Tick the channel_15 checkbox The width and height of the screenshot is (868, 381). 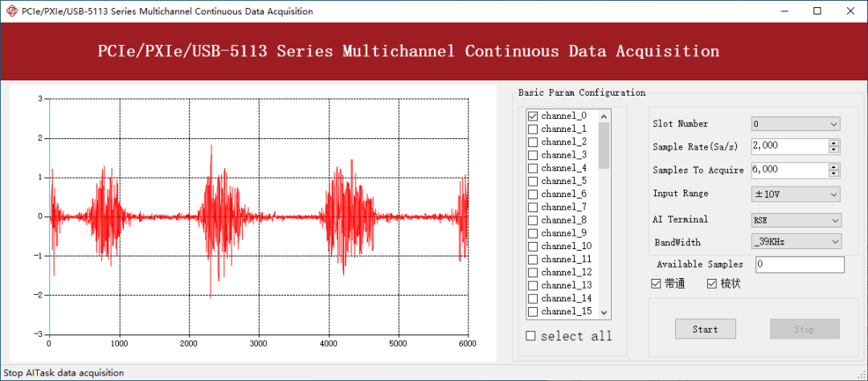point(533,312)
